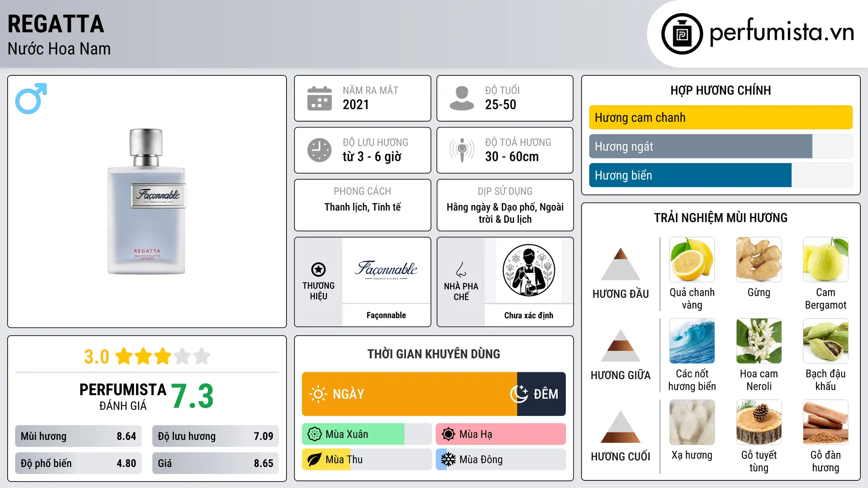Click the Façonnable brand logo
Screen dimensions: 868x488
click(386, 270)
